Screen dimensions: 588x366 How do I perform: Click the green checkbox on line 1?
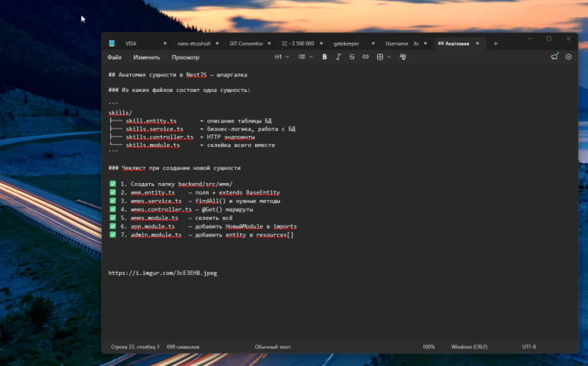click(x=113, y=184)
